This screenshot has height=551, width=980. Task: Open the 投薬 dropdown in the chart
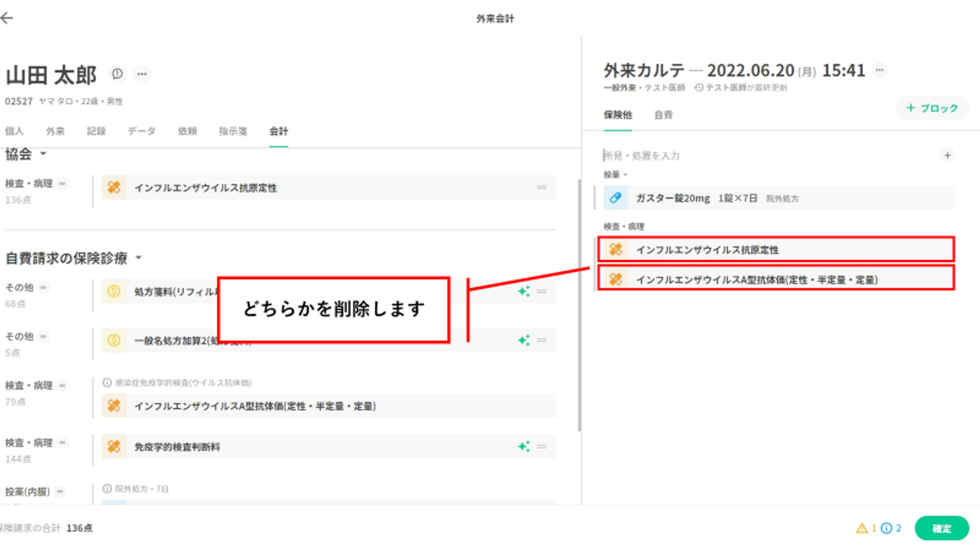(x=615, y=174)
